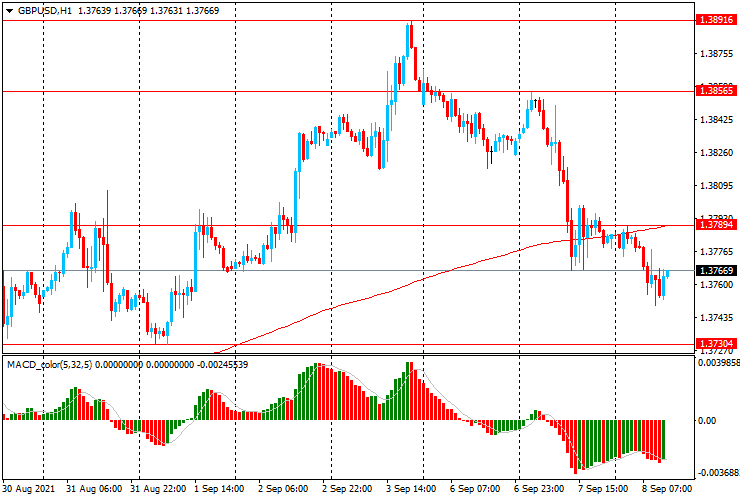
Task: Select the MACD_color(5,32,5) indicator label
Action: 50,364
